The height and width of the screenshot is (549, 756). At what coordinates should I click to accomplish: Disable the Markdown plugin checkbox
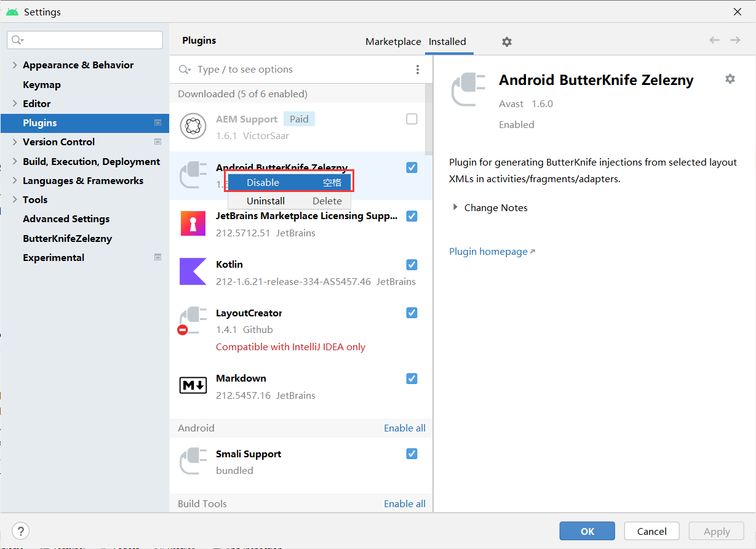[x=412, y=379]
